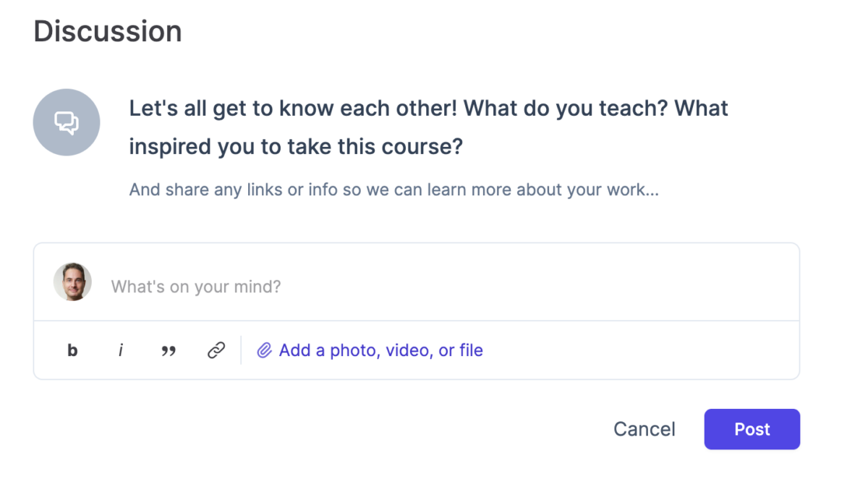The height and width of the screenshot is (482, 868).
Task: Click the word "file" in attachment link
Action: [471, 351]
